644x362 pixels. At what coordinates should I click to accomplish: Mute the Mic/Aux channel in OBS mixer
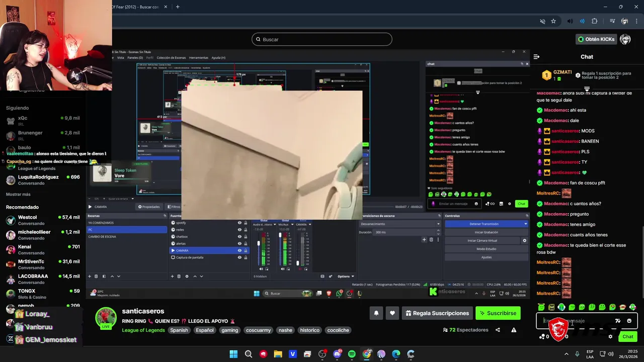283,269
